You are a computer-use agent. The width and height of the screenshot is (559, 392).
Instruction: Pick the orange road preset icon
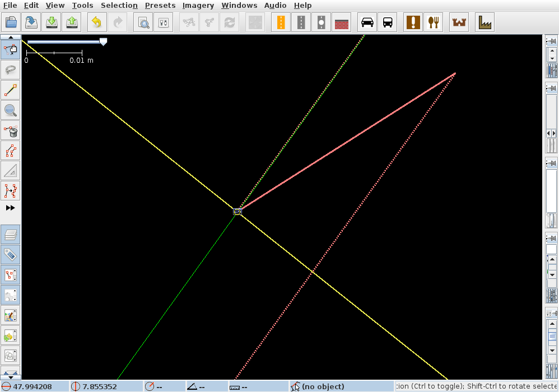pyautogui.click(x=281, y=22)
